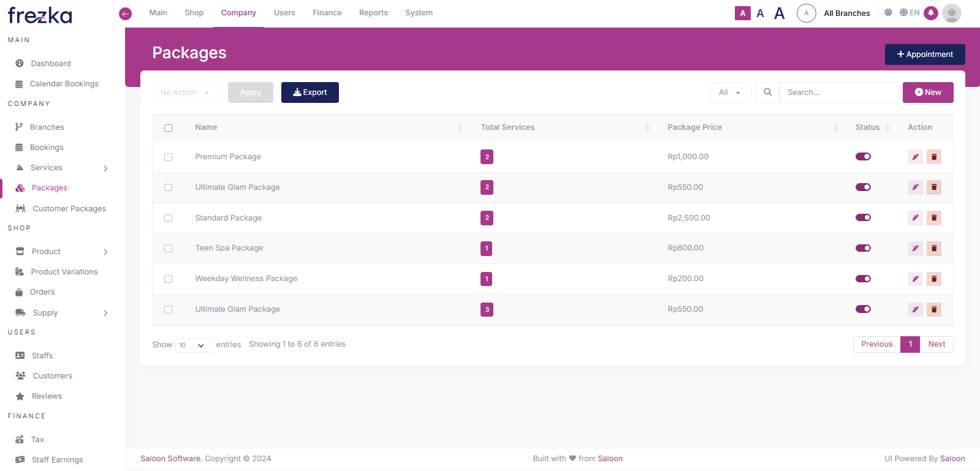Open Calendar Bookings in sidebar
Screen dimensions: 980x471
(x=64, y=84)
